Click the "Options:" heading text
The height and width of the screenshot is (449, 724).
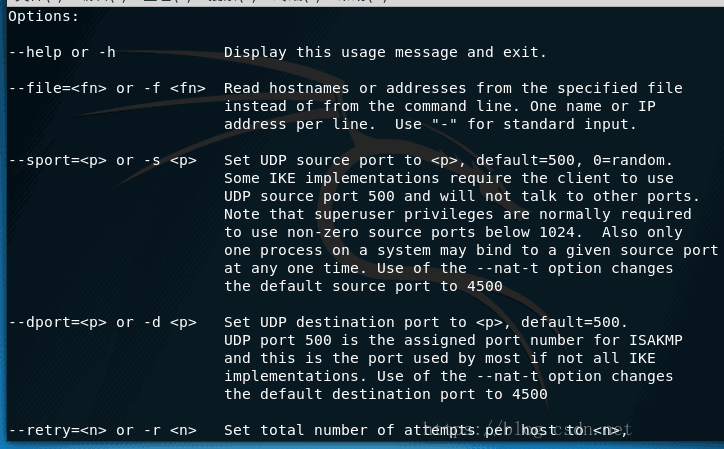(x=43, y=17)
